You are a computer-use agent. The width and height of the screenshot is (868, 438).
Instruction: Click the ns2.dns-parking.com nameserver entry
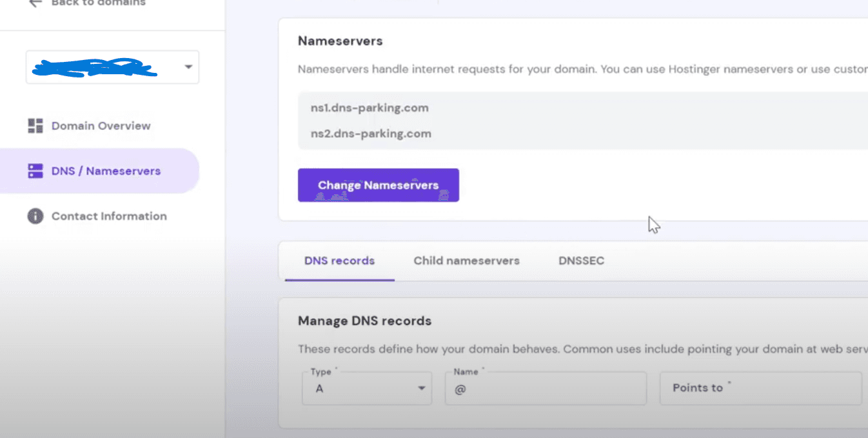pos(370,134)
